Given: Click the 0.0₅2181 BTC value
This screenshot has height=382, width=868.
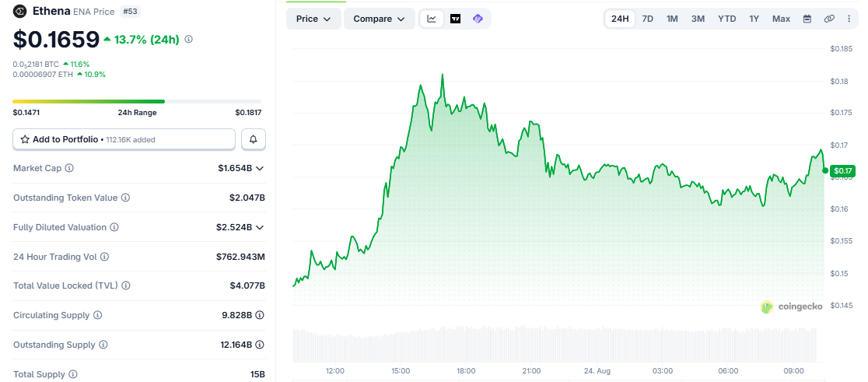Looking at the screenshot, I should 36,65.
